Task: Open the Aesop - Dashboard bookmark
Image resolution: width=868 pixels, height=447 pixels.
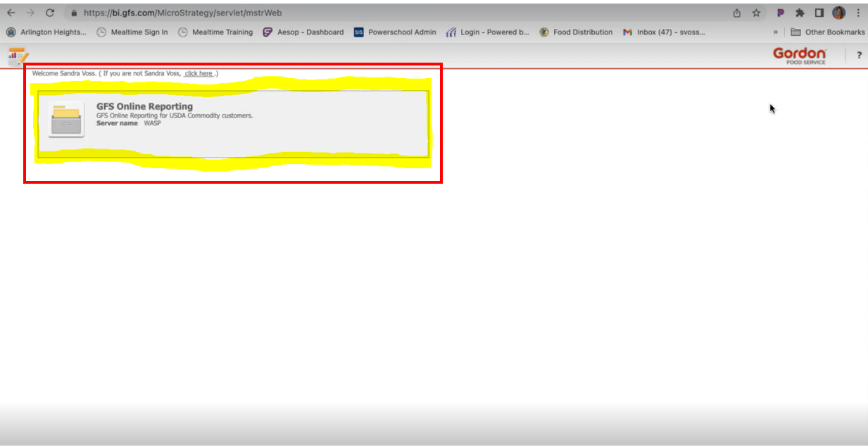Action: click(x=303, y=32)
